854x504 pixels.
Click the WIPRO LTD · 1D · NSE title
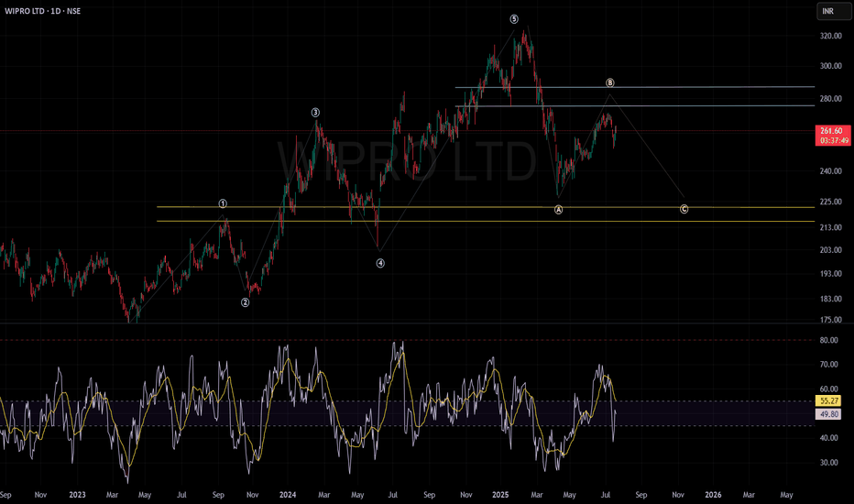pyautogui.click(x=42, y=11)
